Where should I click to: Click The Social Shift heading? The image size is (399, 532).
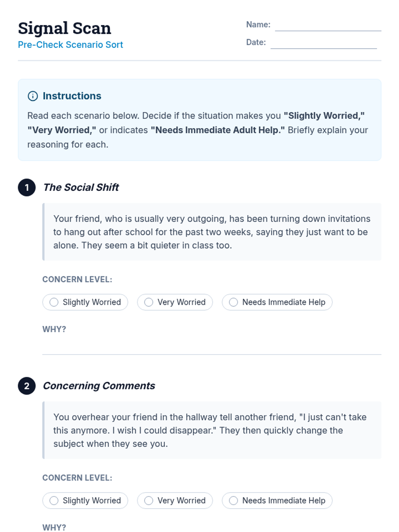[81, 188]
